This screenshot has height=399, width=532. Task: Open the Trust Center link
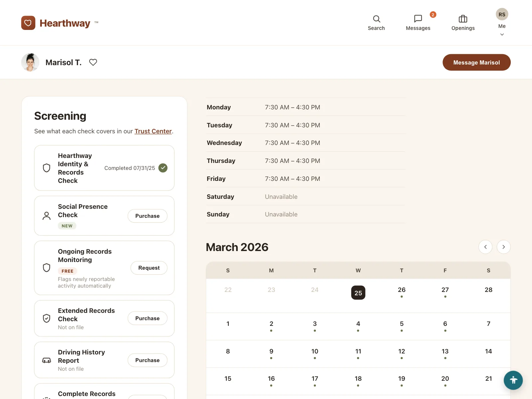153,131
